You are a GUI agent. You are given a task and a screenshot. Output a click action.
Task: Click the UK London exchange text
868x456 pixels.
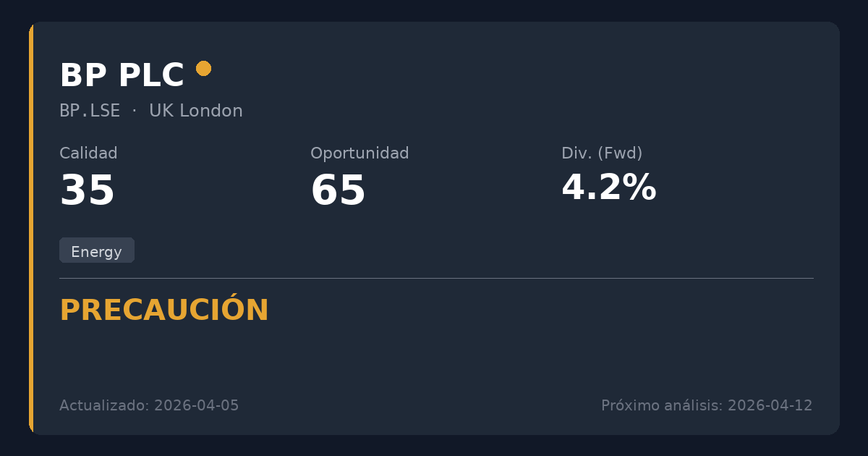click(x=196, y=111)
